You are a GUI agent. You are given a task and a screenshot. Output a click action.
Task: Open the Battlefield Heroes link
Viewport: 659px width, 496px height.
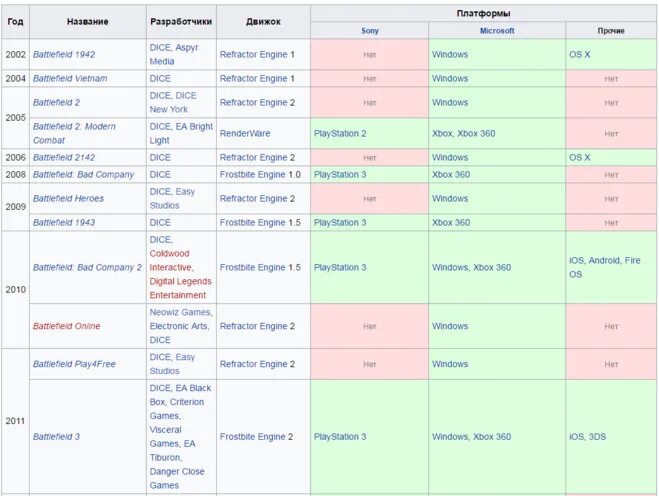[x=67, y=198]
